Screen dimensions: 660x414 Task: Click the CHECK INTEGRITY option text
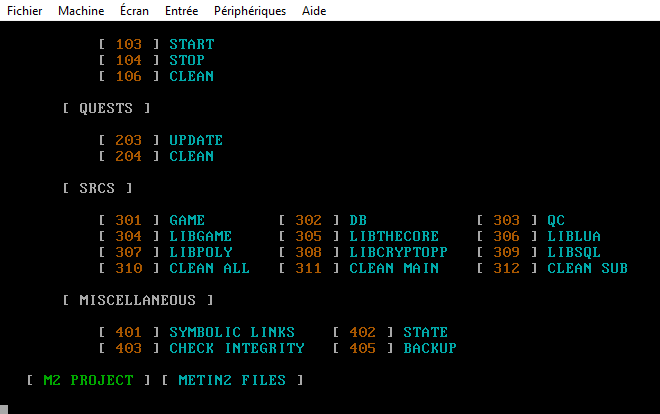pos(237,348)
